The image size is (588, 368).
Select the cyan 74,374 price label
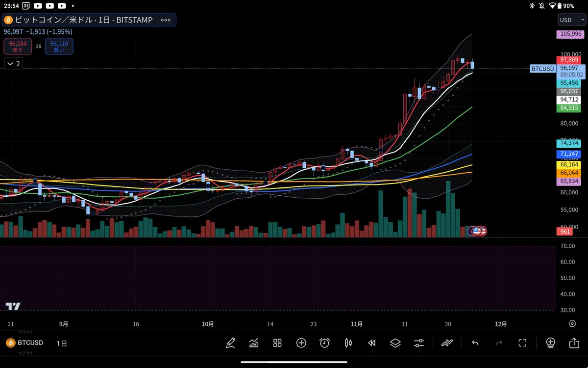(569, 143)
